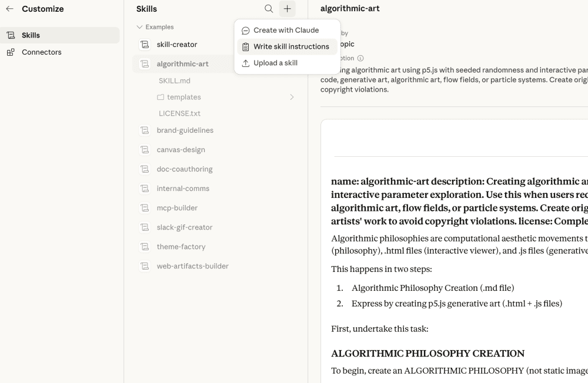Expand the templates folder chevron
This screenshot has width=588, height=383.
(292, 97)
